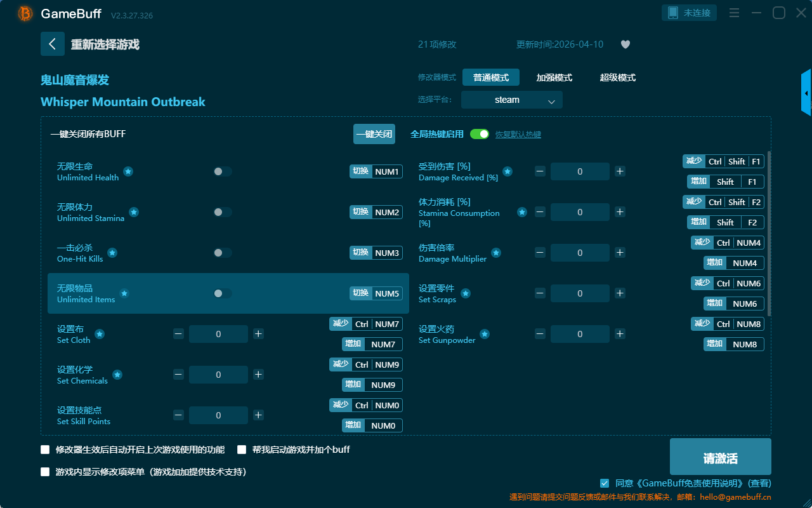Viewport: 812px width, 508px height.
Task: Click the heart favorite icon
Action: click(x=625, y=44)
